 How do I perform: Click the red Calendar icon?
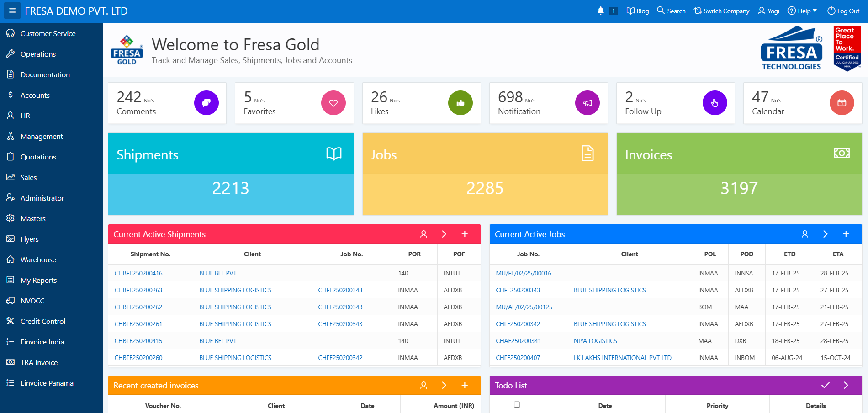click(x=842, y=103)
